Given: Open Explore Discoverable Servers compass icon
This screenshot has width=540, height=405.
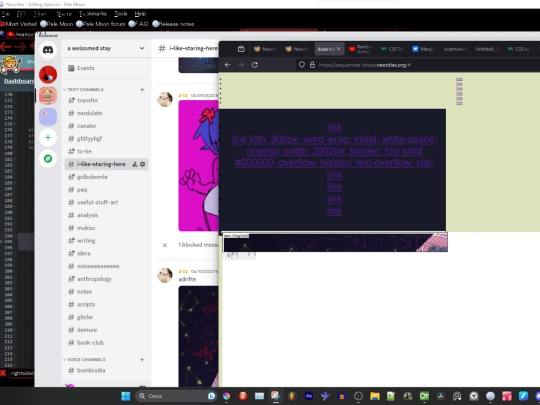Looking at the screenshot, I should 48,158.
